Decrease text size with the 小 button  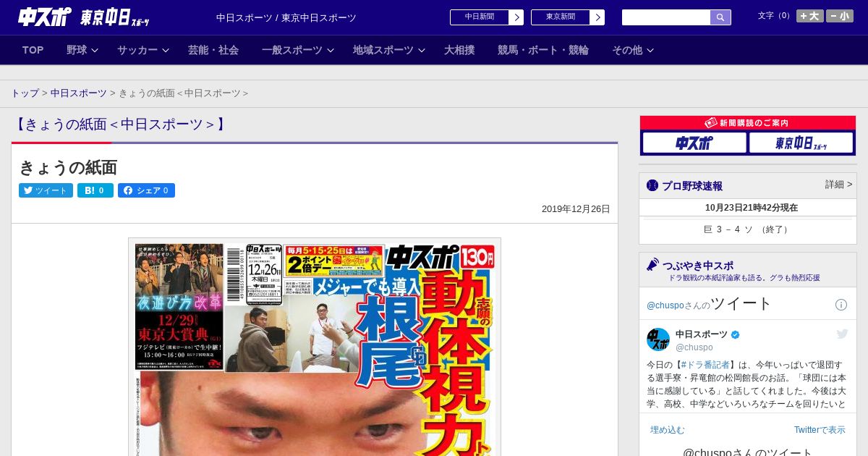(840, 16)
